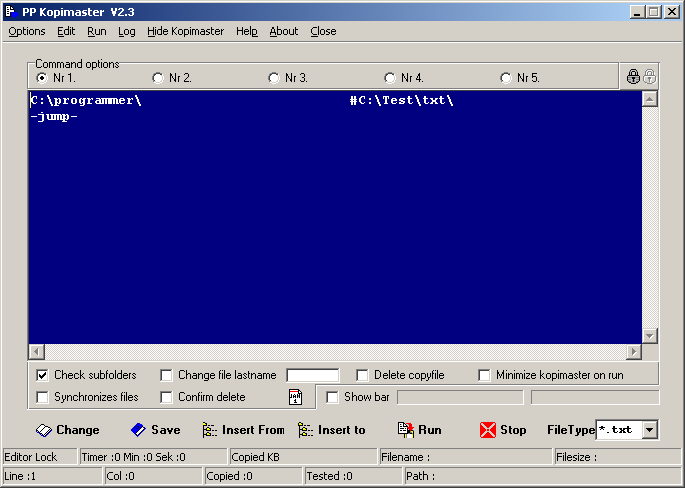This screenshot has height=488, width=685.
Task: Click the closed padlock lock icon
Action: (x=633, y=76)
